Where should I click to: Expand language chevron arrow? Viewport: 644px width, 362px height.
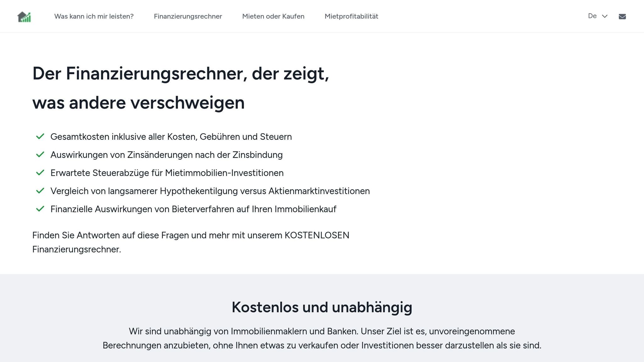coord(605,16)
